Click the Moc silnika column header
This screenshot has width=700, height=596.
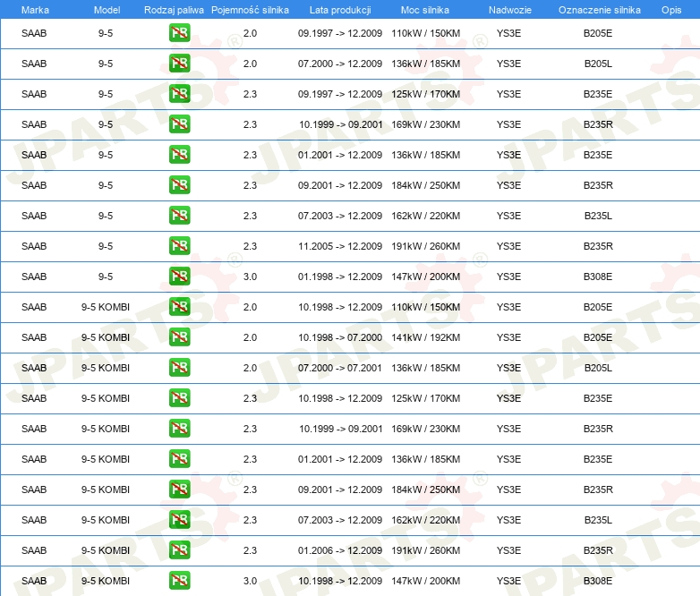(424, 10)
